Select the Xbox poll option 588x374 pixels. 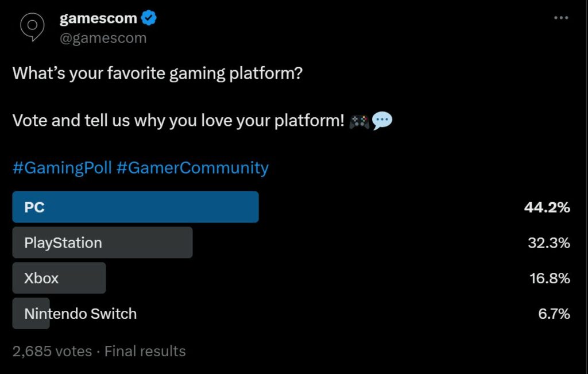(59, 278)
